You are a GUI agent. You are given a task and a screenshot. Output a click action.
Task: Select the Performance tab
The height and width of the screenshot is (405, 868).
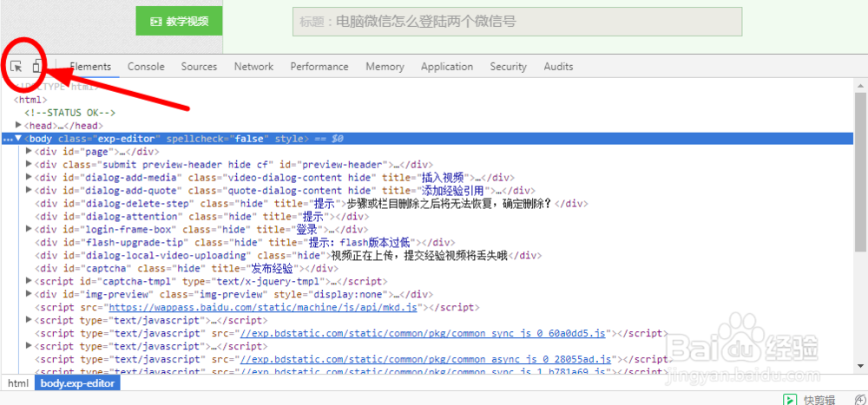click(319, 67)
